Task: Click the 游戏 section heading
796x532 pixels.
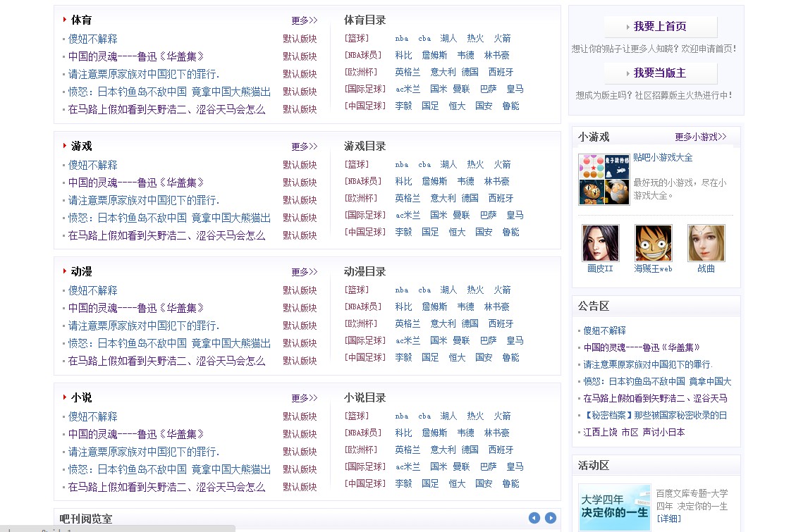Action: pos(81,146)
